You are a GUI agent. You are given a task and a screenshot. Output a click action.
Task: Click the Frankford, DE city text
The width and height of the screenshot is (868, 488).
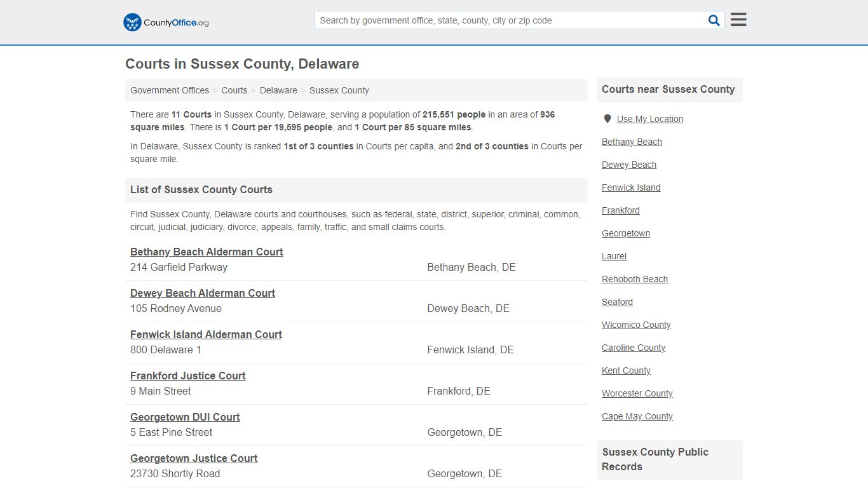pos(459,391)
